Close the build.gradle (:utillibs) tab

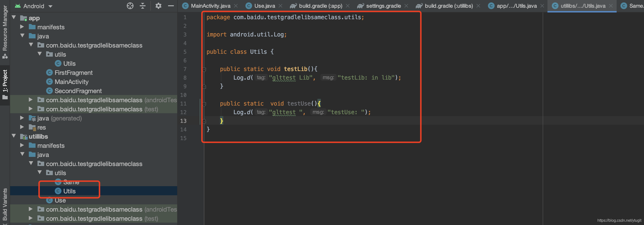click(478, 6)
